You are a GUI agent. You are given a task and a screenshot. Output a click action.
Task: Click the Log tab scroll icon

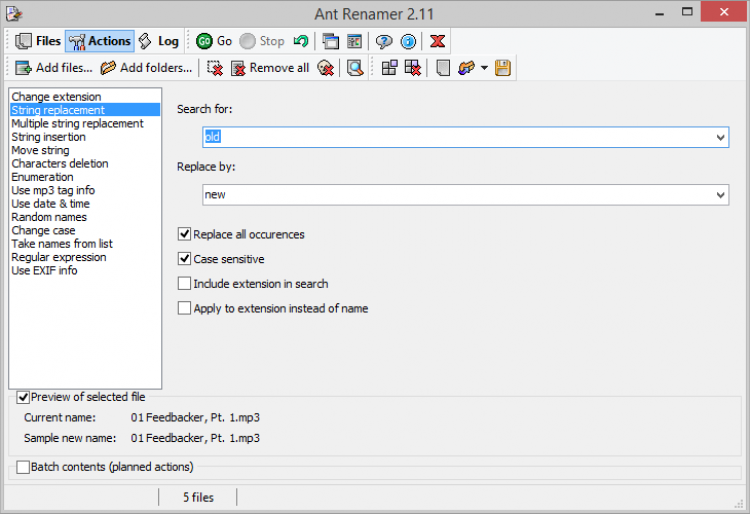coord(145,41)
